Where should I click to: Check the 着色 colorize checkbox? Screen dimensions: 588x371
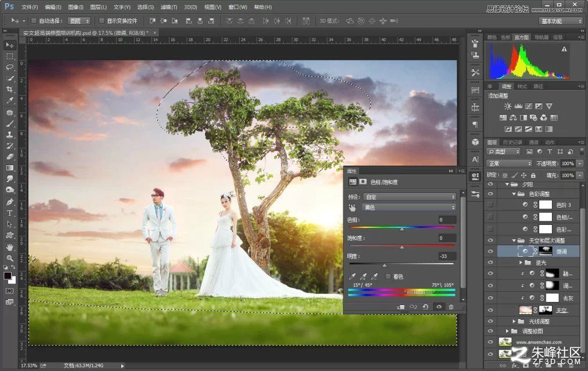[388, 277]
